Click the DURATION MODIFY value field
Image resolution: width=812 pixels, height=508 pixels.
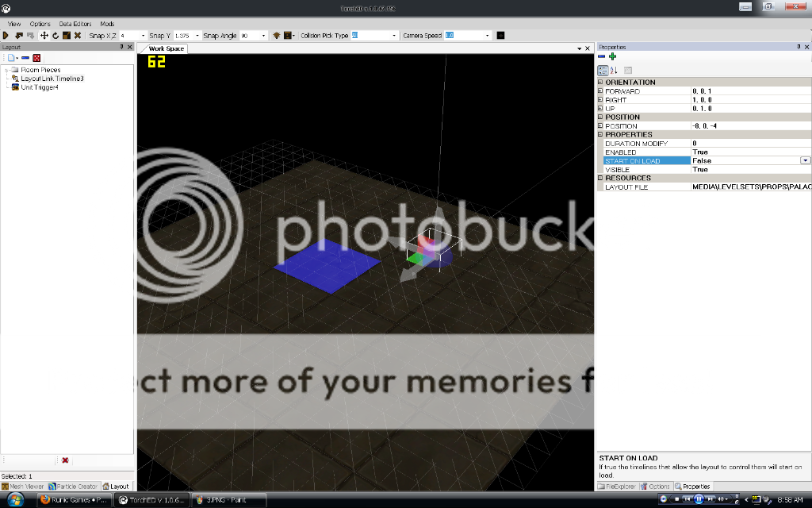click(x=751, y=143)
